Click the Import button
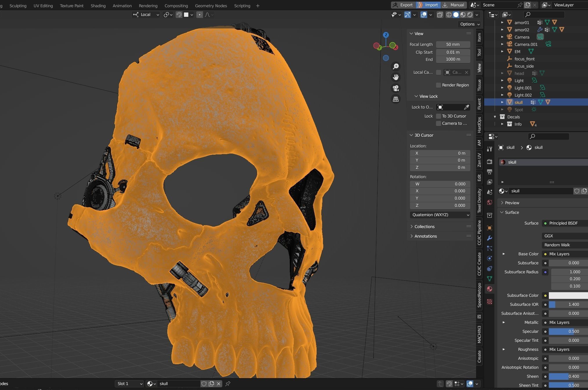Screen dimensions: 588x390 (x=428, y=5)
